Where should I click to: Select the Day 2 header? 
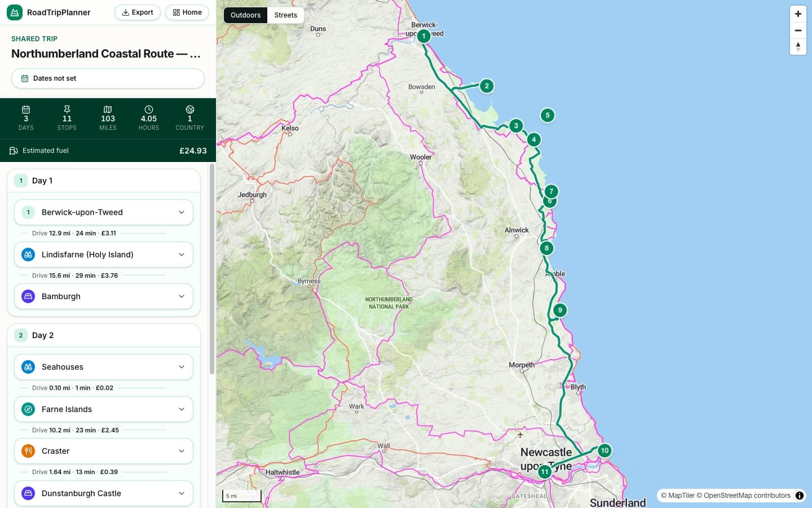point(104,335)
